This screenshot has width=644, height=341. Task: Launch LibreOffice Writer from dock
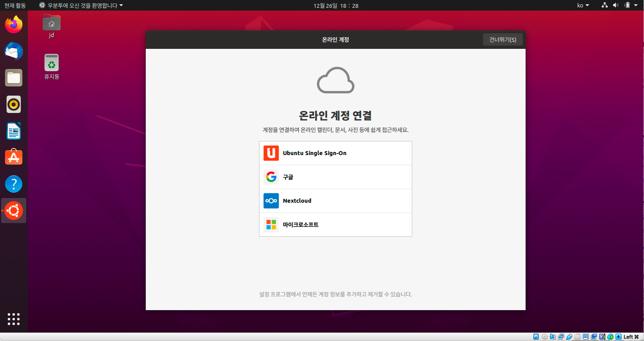pos(14,131)
